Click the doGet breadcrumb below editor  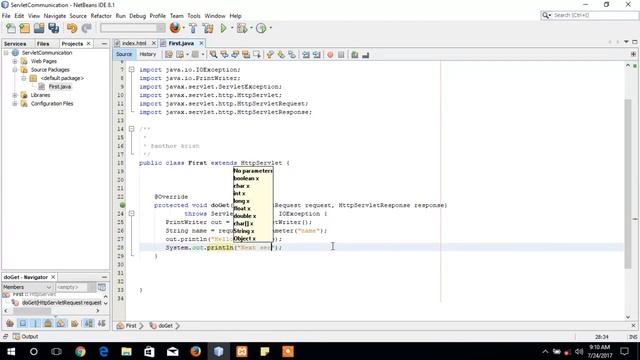[161, 326]
